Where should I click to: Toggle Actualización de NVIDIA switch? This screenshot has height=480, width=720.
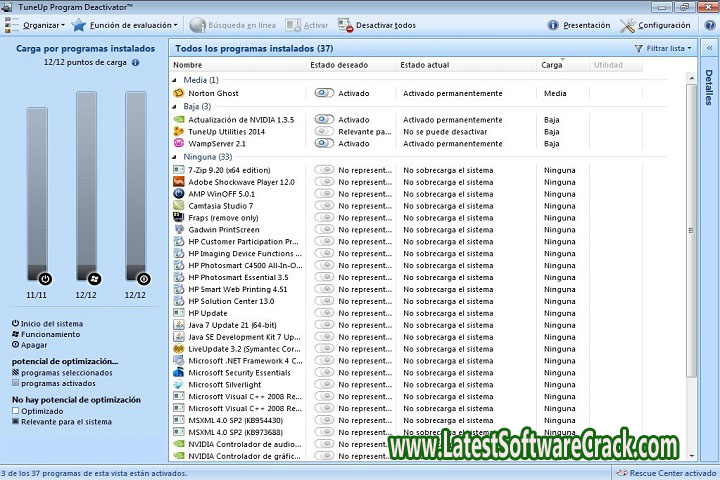point(324,120)
